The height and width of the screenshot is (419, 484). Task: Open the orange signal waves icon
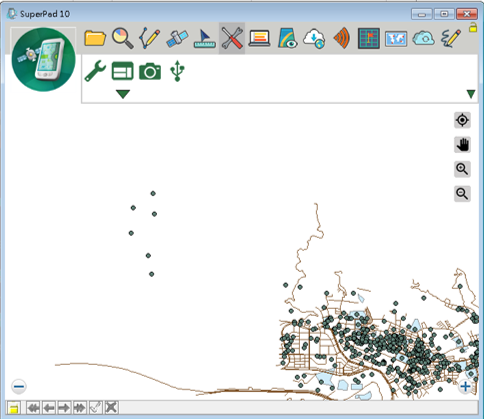[x=342, y=38]
